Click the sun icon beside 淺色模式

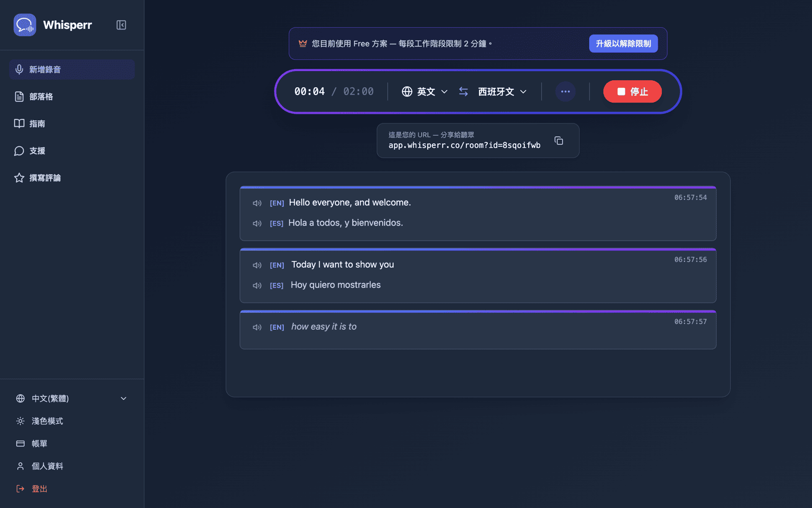tap(20, 421)
